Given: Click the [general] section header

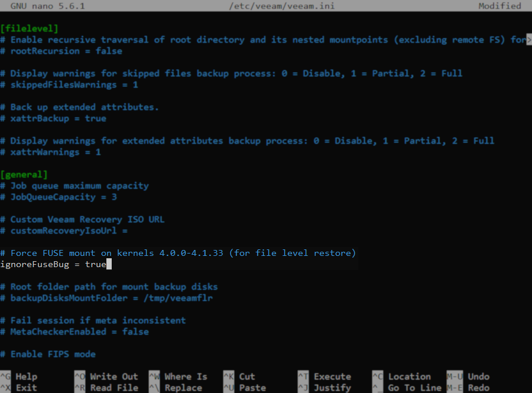Looking at the screenshot, I should pyautogui.click(x=24, y=174).
